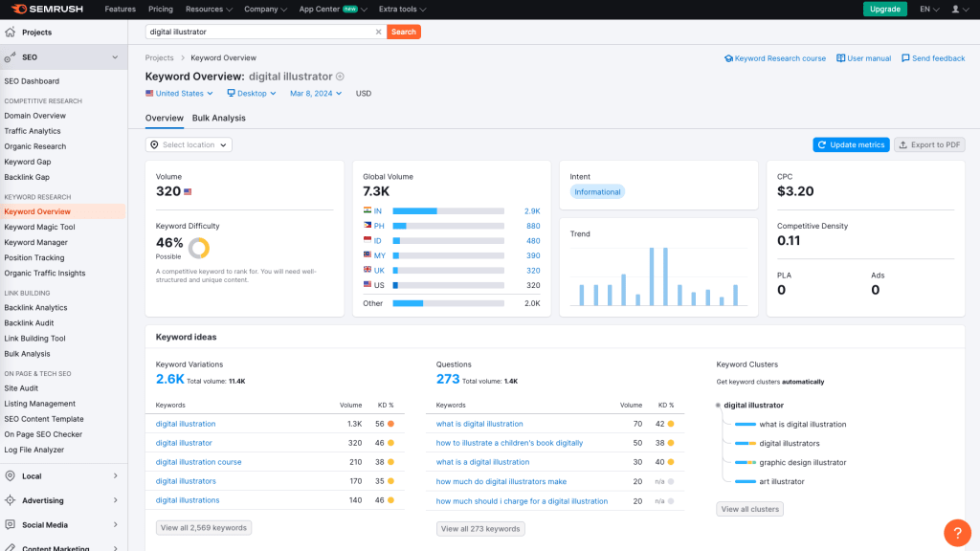
Task: Open Keyword Magic Tool in sidebar
Action: (x=39, y=227)
